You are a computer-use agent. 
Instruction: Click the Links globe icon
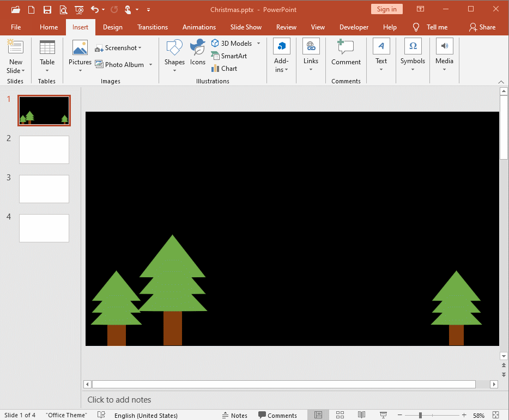(x=311, y=46)
